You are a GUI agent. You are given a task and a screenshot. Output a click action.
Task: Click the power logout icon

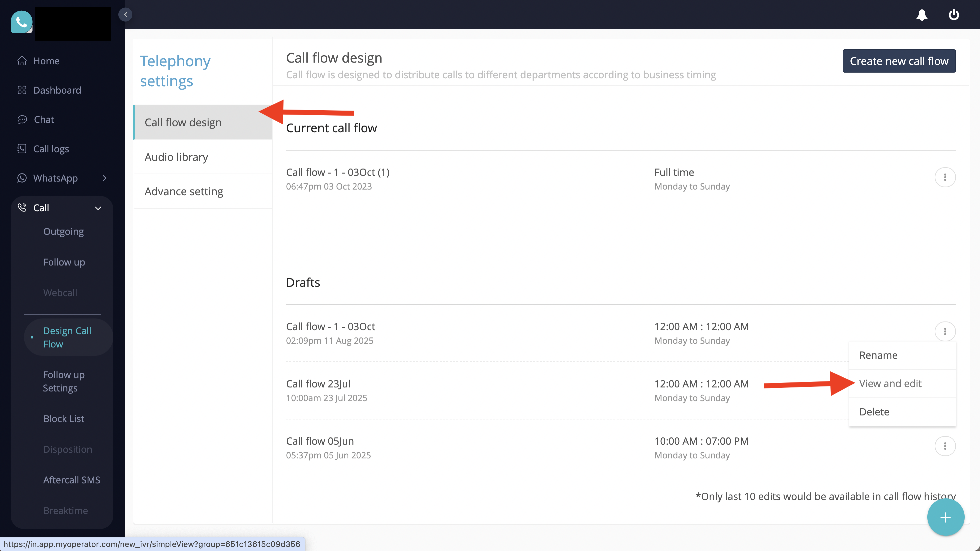(953, 15)
